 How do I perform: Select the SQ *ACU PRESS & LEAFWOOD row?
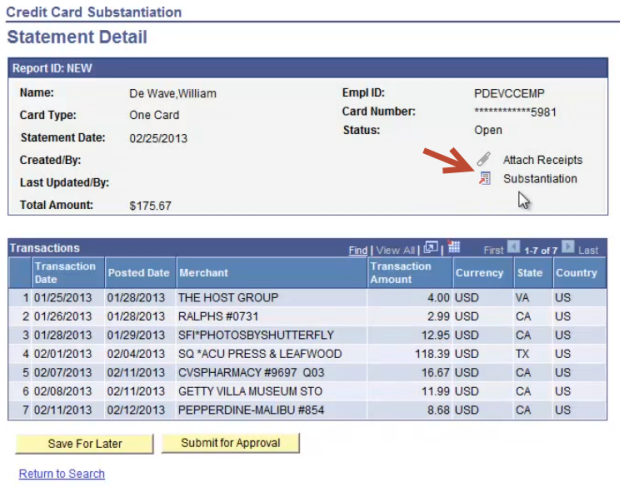[x=260, y=354]
